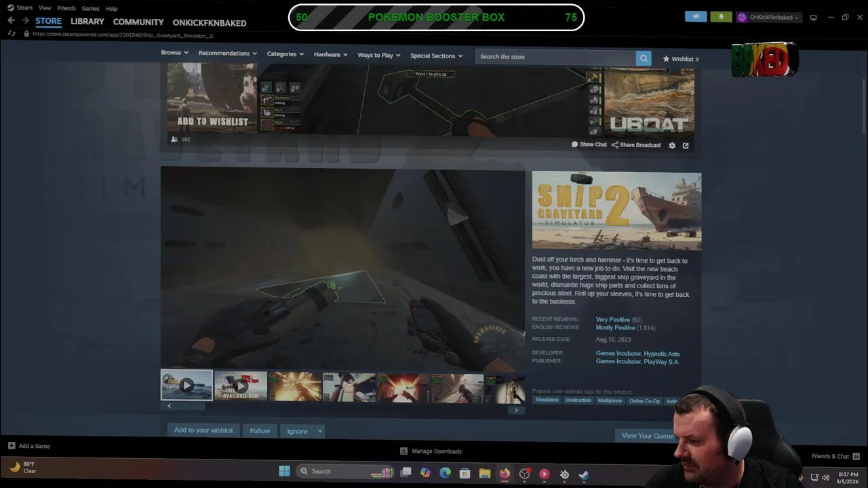The image size is (868, 488).
Task: Open Microsoft Edge from the taskbar
Action: 445,472
